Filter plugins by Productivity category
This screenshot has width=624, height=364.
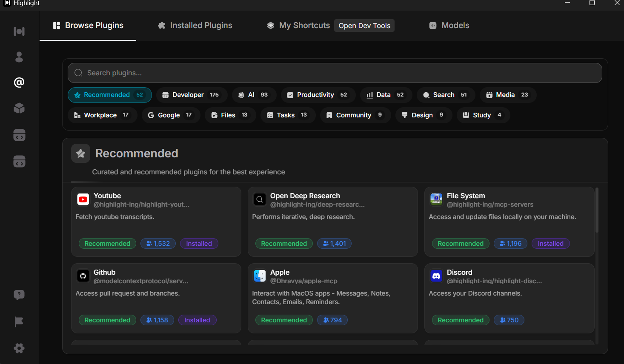(318, 95)
